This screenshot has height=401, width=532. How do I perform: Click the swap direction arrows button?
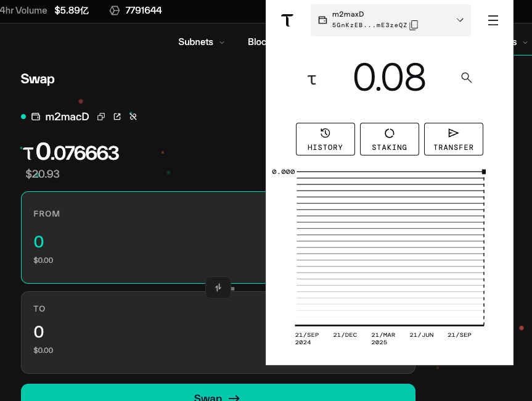coord(218,287)
